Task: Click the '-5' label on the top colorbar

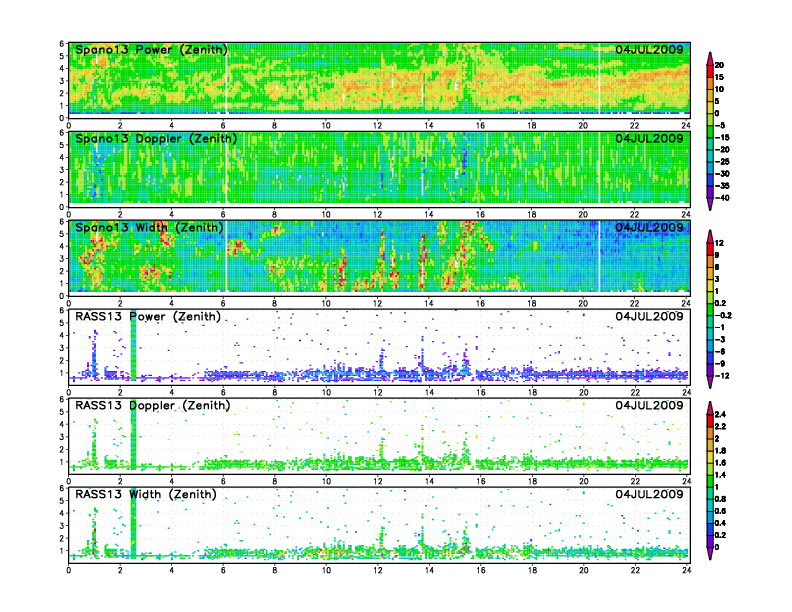Action: coord(720,125)
